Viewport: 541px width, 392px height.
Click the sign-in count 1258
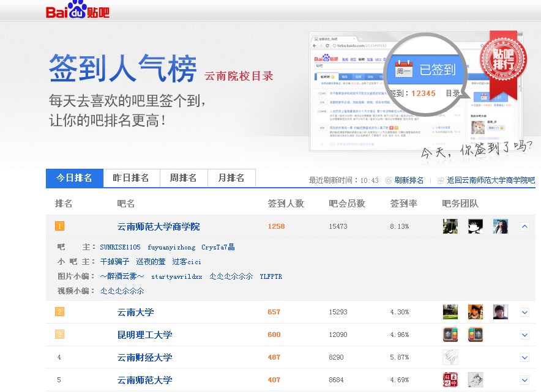pyautogui.click(x=277, y=226)
